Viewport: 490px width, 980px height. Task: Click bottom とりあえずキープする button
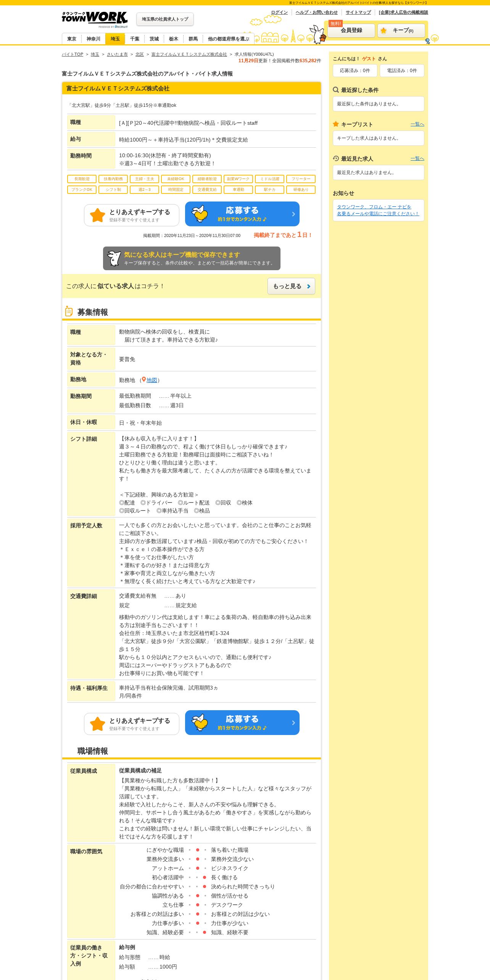coord(132,724)
